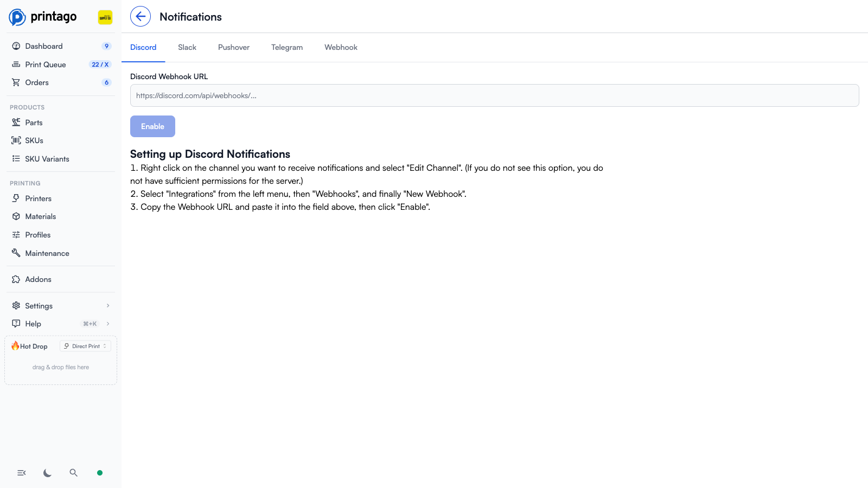
Task: Open the Parts page
Action: click(x=61, y=123)
